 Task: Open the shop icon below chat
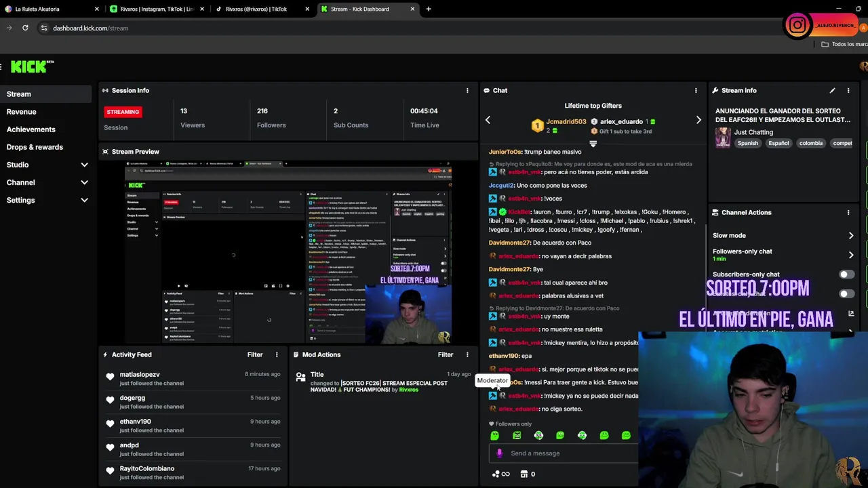click(x=524, y=474)
